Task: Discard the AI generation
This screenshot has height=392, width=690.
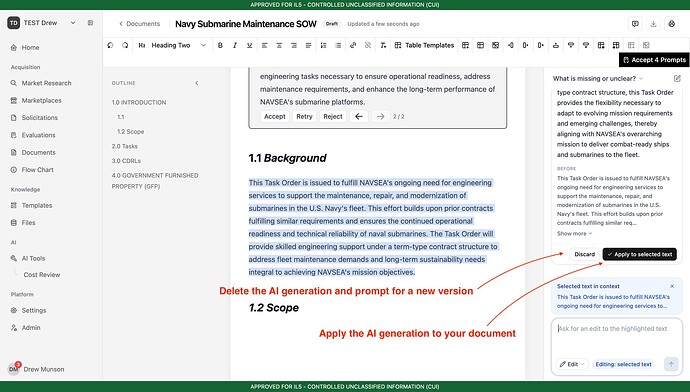Action: pyautogui.click(x=584, y=254)
